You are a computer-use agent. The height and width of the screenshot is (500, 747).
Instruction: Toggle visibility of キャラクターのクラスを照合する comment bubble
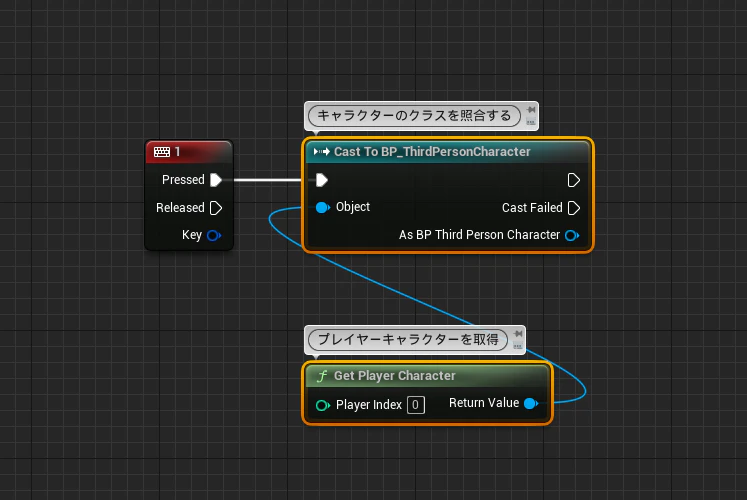point(531,122)
